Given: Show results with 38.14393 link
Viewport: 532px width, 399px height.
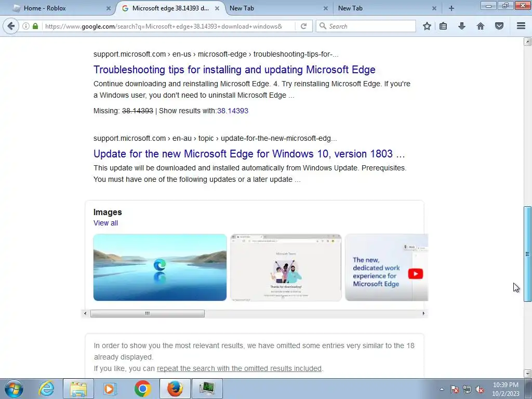Looking at the screenshot, I should click(233, 111).
